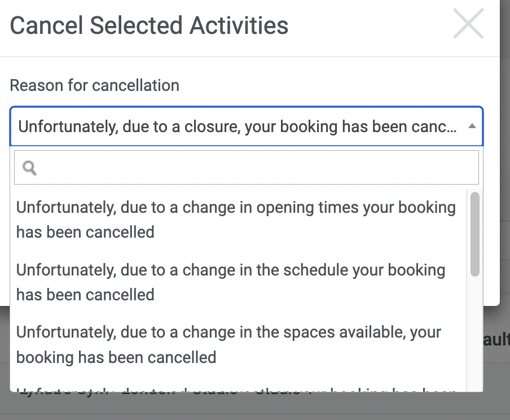
Task: Click 'booking has been cancelled' under spaces option
Action: 116,357
